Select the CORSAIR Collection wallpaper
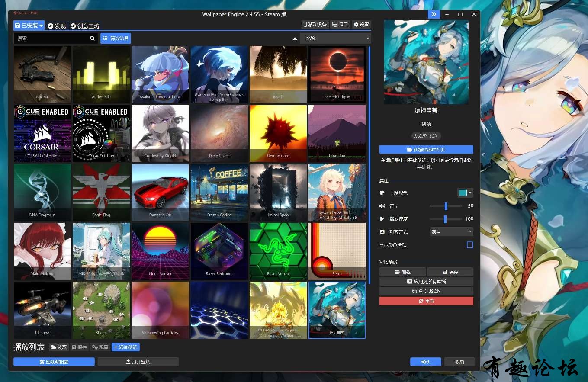This screenshot has height=382, width=588. [42, 133]
